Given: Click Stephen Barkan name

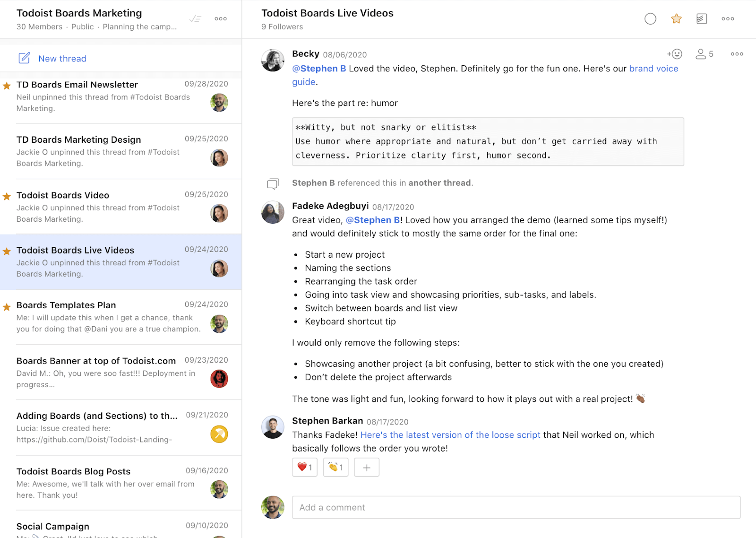Looking at the screenshot, I should (x=327, y=421).
